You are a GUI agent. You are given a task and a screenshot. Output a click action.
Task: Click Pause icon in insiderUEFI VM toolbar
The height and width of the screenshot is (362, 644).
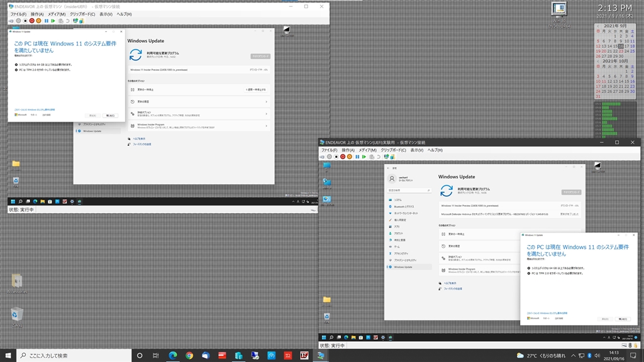[46, 21]
